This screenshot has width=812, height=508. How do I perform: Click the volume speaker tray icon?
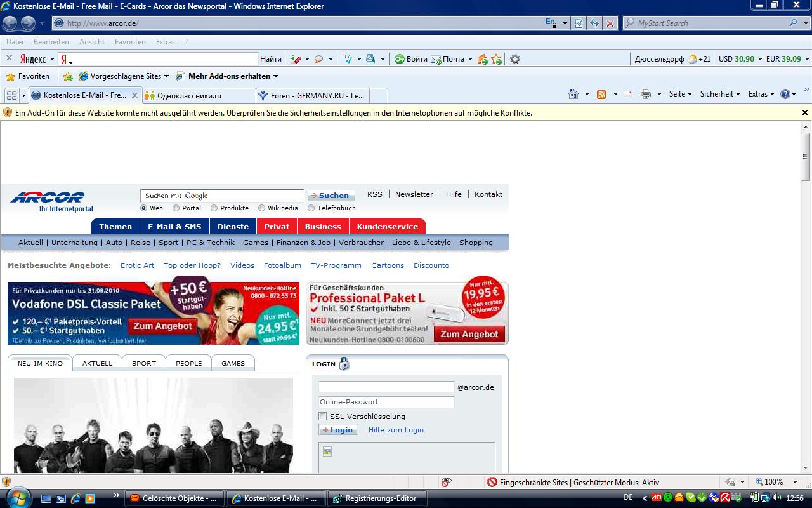(777, 498)
